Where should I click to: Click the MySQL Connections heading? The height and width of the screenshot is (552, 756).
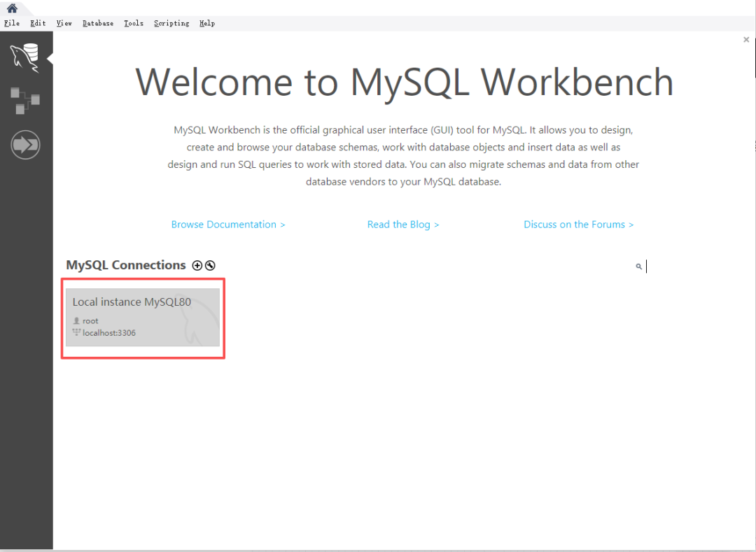click(126, 265)
